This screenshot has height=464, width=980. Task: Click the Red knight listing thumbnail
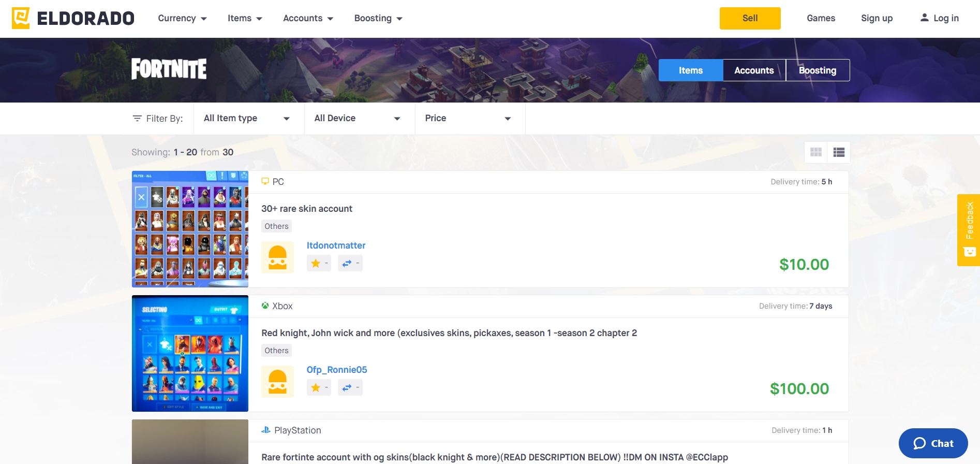coord(190,353)
